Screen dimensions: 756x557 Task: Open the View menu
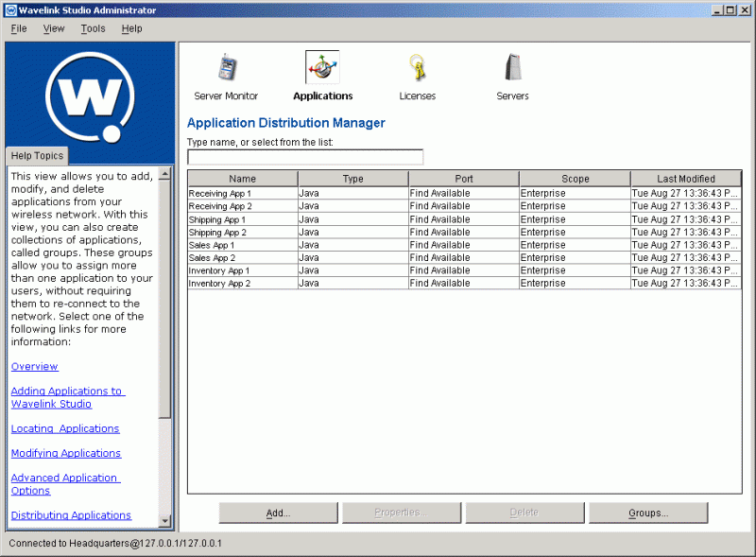[54, 28]
